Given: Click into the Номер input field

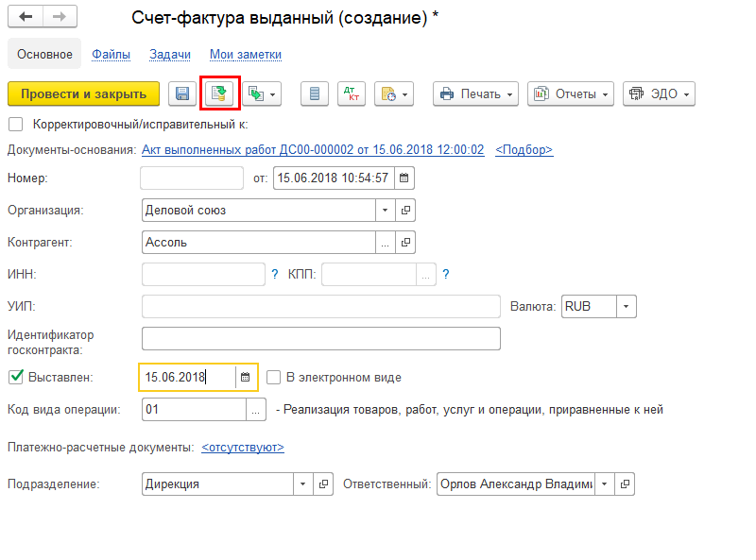Looking at the screenshot, I should 192,178.
